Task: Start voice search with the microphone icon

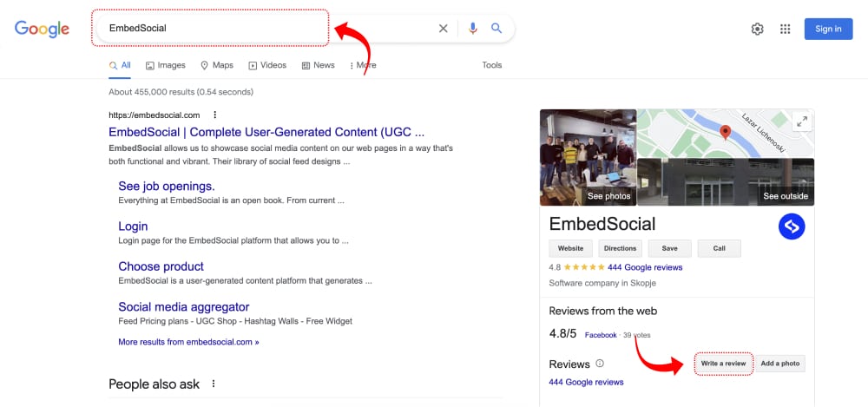Action: tap(472, 29)
